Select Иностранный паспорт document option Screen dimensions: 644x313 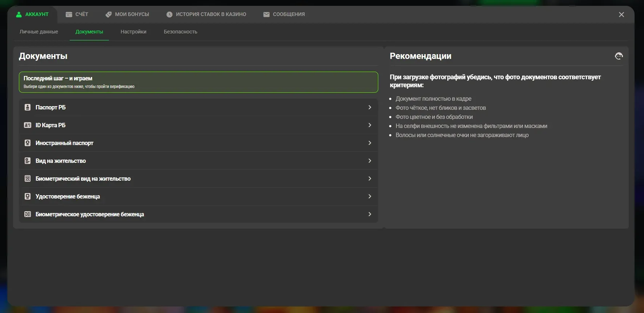pyautogui.click(x=199, y=143)
